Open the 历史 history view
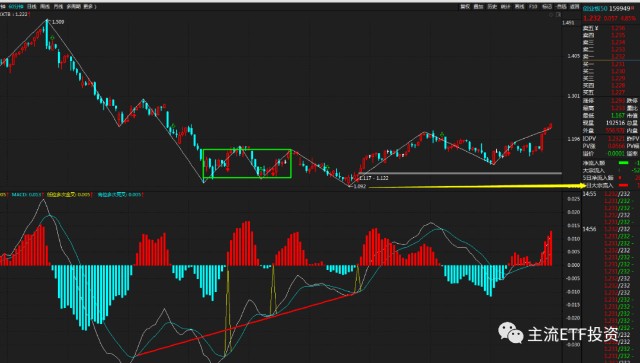Viewport: 640px width, 363px height. click(492, 7)
